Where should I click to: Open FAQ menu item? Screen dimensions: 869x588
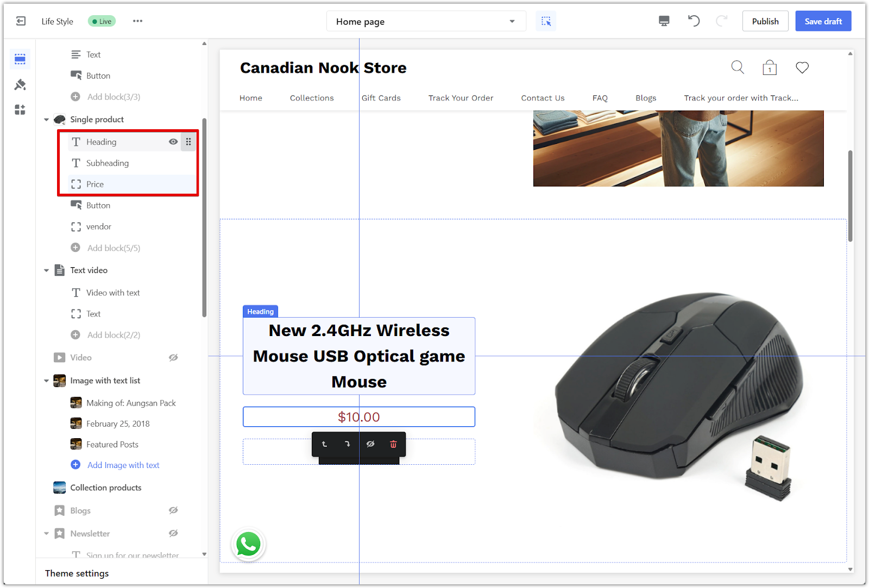pyautogui.click(x=600, y=98)
